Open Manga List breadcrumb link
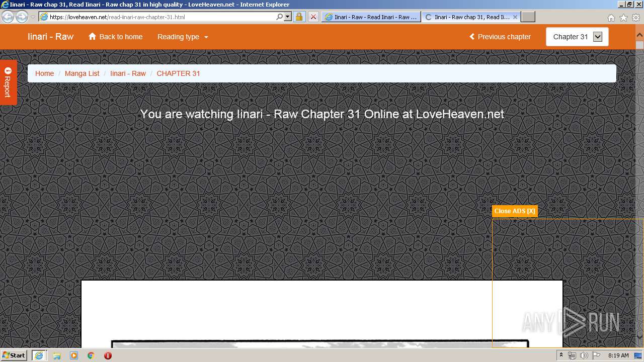The image size is (644, 362). point(82,73)
